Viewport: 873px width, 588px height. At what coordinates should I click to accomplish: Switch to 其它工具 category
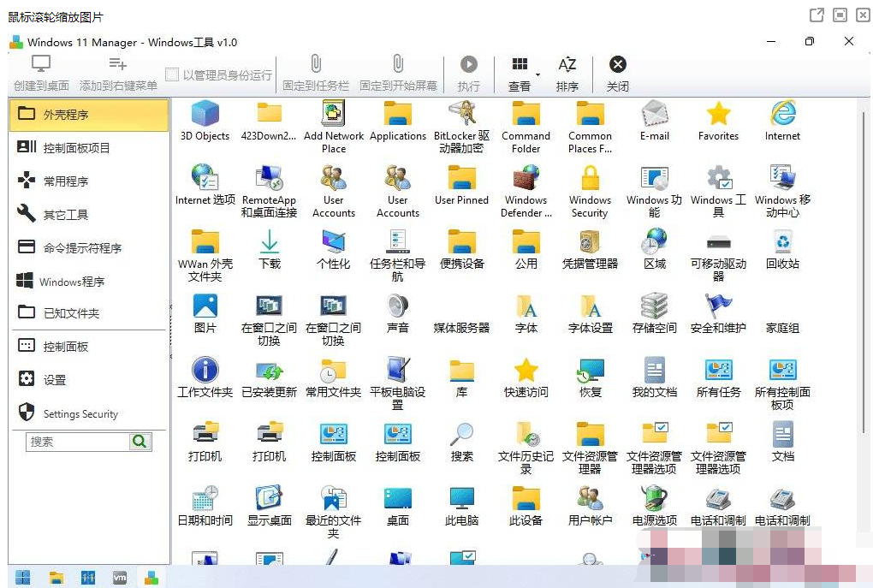click(89, 214)
